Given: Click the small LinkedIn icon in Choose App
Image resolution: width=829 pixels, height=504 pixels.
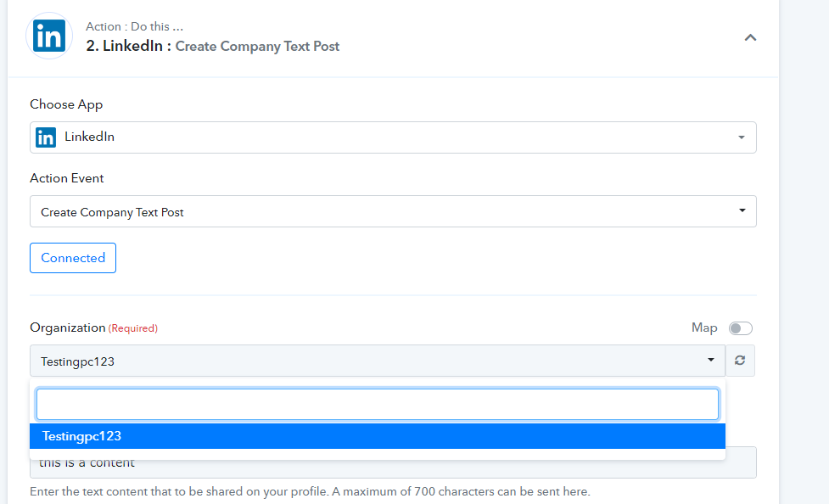Looking at the screenshot, I should (x=46, y=137).
